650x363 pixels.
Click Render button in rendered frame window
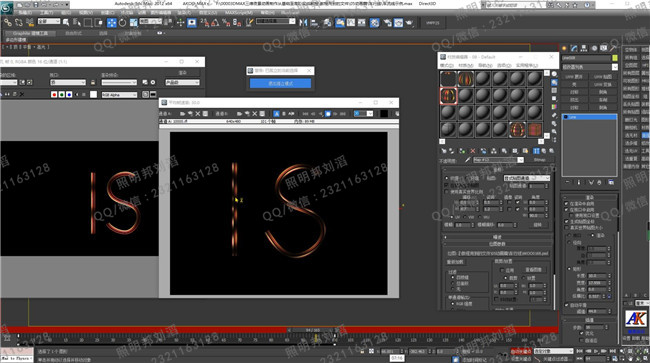182,73
